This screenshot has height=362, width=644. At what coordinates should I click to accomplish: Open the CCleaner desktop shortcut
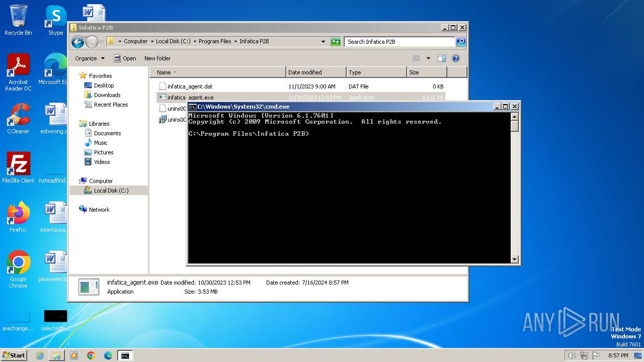point(18,119)
